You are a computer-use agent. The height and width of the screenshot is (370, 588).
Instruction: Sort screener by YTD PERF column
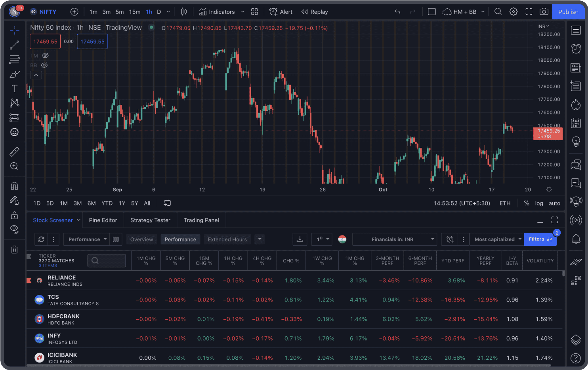point(452,261)
